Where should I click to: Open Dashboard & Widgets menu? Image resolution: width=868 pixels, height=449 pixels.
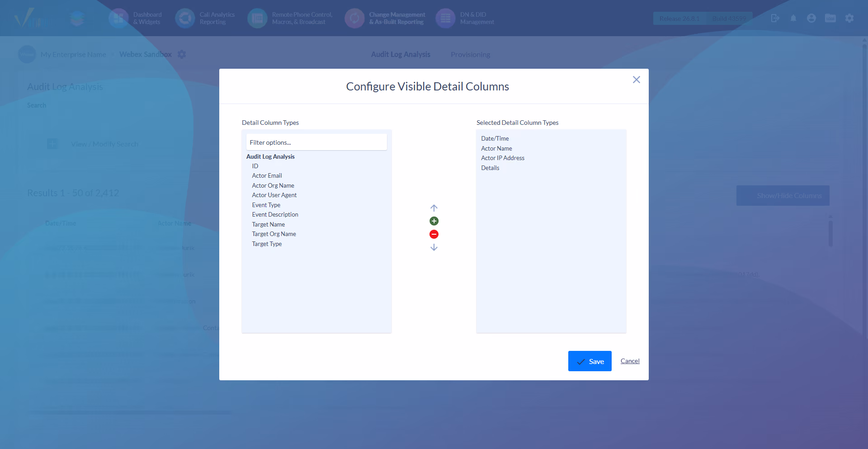point(136,18)
